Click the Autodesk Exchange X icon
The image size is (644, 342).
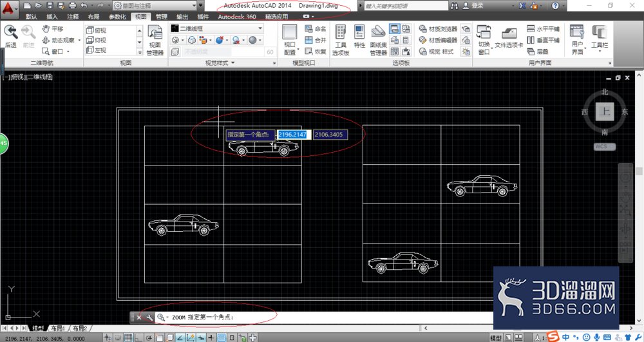click(522, 6)
